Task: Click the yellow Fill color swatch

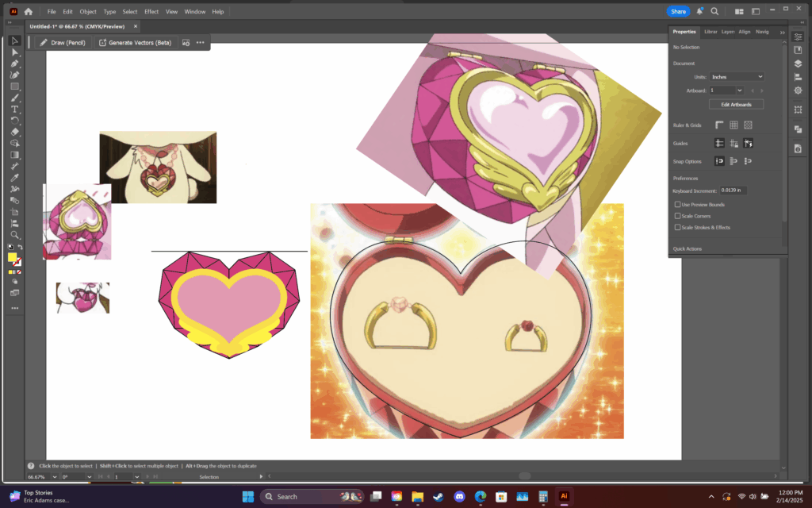Action: [12, 257]
